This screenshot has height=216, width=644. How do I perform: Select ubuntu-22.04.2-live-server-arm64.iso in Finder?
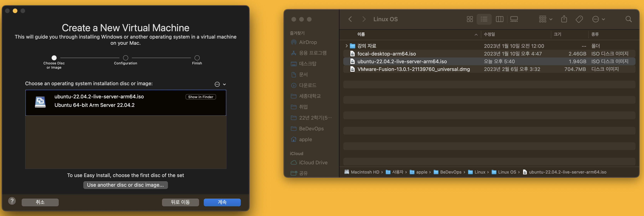(489, 61)
